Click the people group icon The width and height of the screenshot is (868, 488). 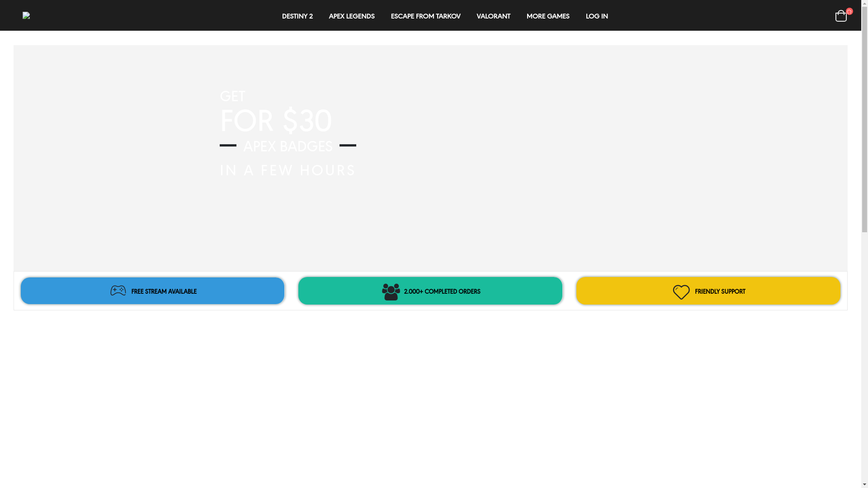(x=391, y=292)
